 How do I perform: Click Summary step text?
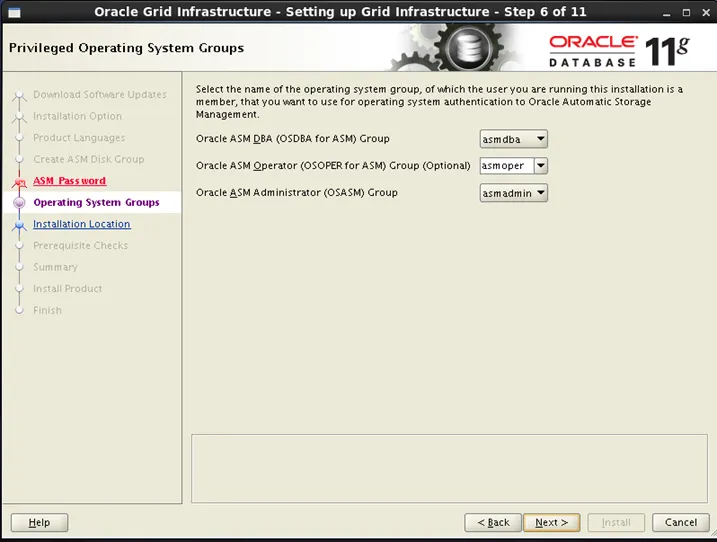55,267
